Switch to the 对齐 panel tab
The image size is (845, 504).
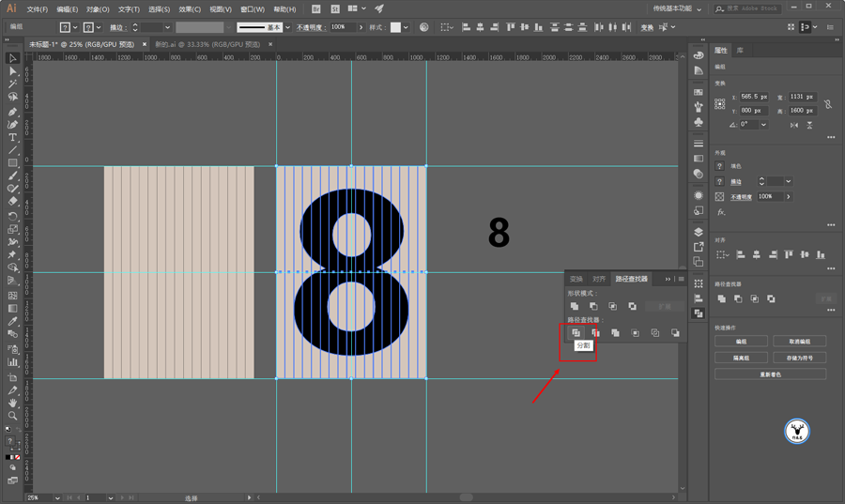(x=599, y=279)
